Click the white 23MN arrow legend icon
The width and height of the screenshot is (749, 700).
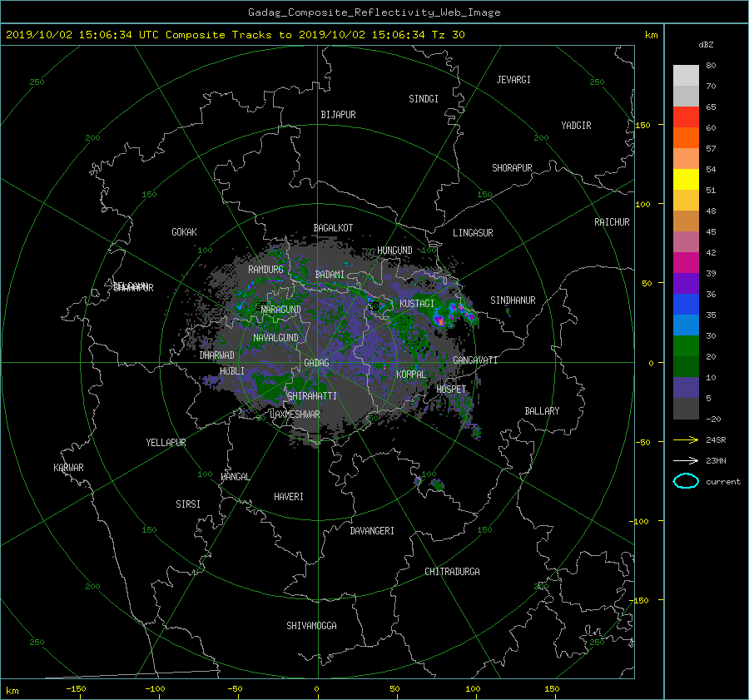686,460
